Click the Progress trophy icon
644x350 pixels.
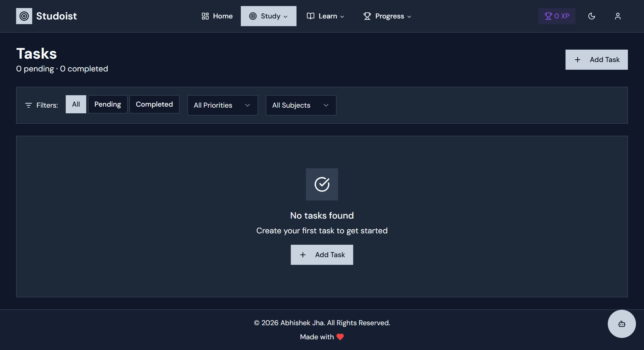367,16
